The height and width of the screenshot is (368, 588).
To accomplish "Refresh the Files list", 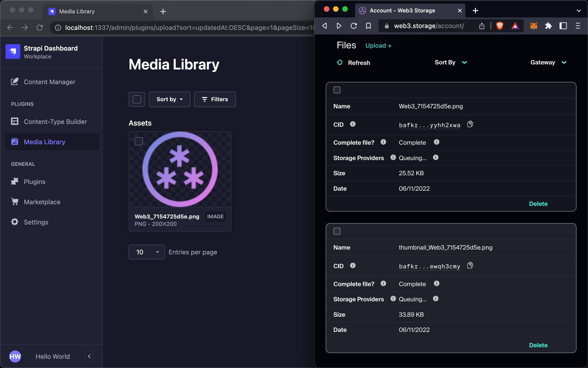I will click(353, 63).
